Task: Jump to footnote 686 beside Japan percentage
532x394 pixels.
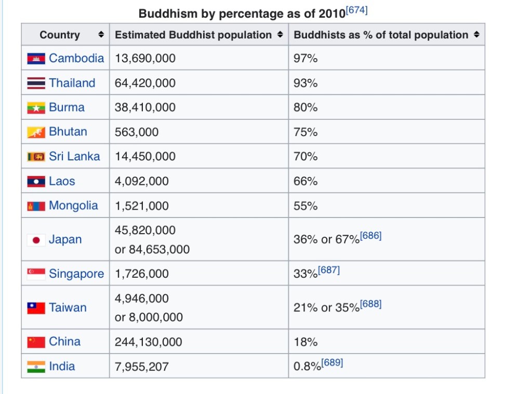Action: pyautogui.click(x=370, y=236)
